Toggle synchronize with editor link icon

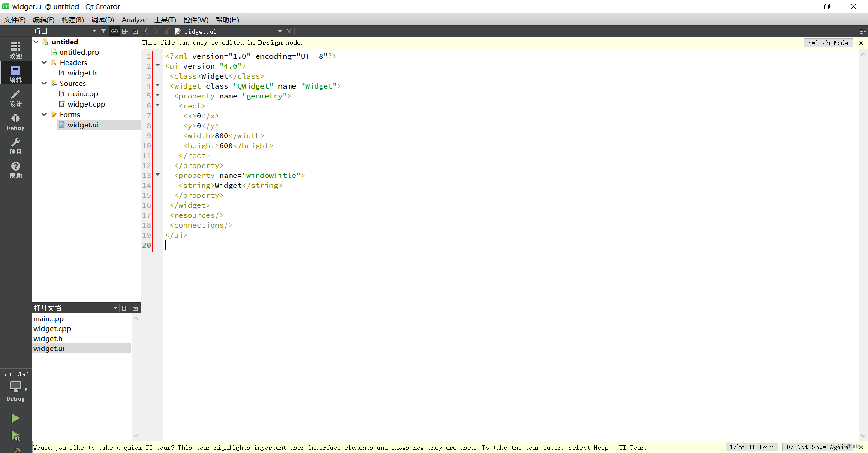coord(114,31)
